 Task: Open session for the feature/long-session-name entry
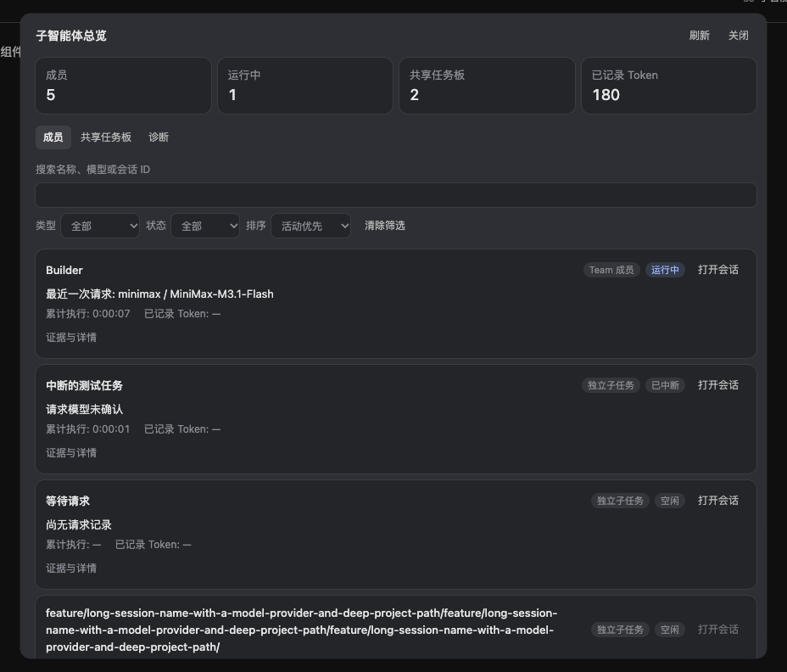pos(717,630)
